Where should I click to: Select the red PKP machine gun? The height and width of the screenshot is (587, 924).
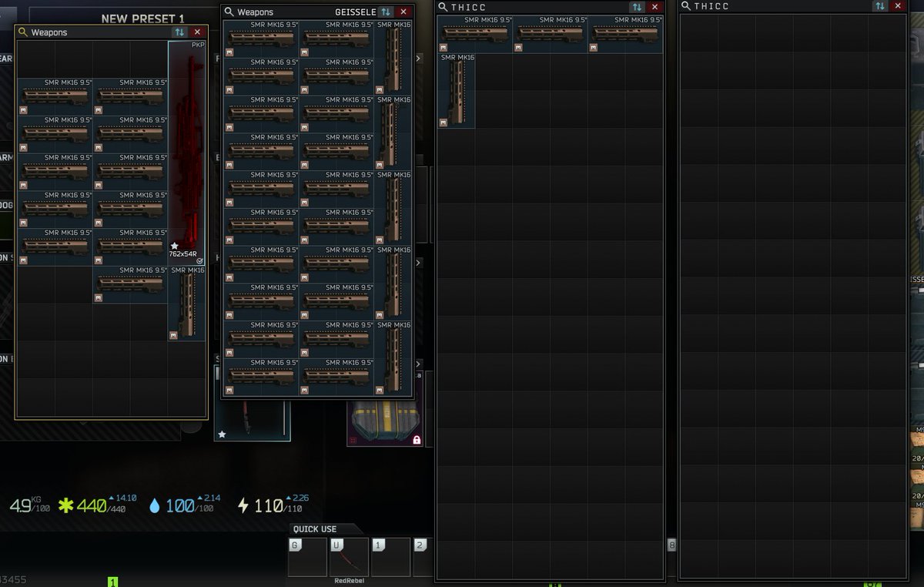(x=187, y=153)
